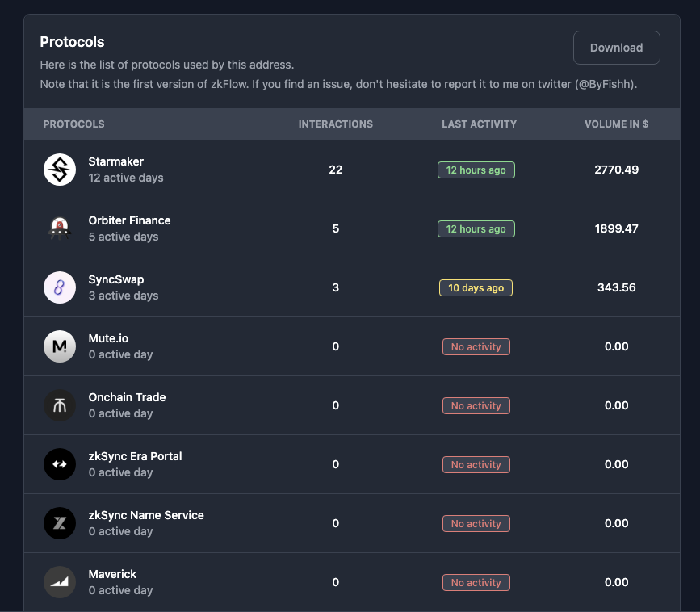This screenshot has height=612, width=700.
Task: Click the PROTOCOLS column header
Action: [x=73, y=124]
